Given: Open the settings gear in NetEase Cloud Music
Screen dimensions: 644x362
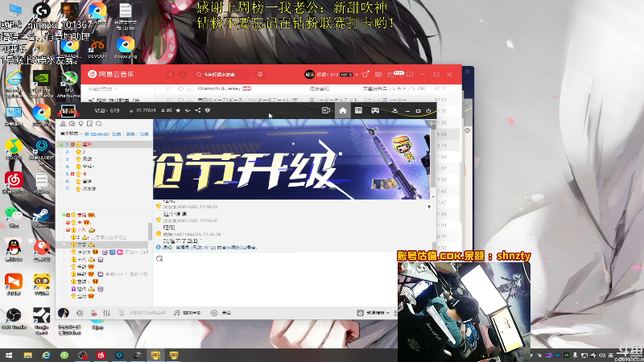Looking at the screenshot, I should [378, 74].
